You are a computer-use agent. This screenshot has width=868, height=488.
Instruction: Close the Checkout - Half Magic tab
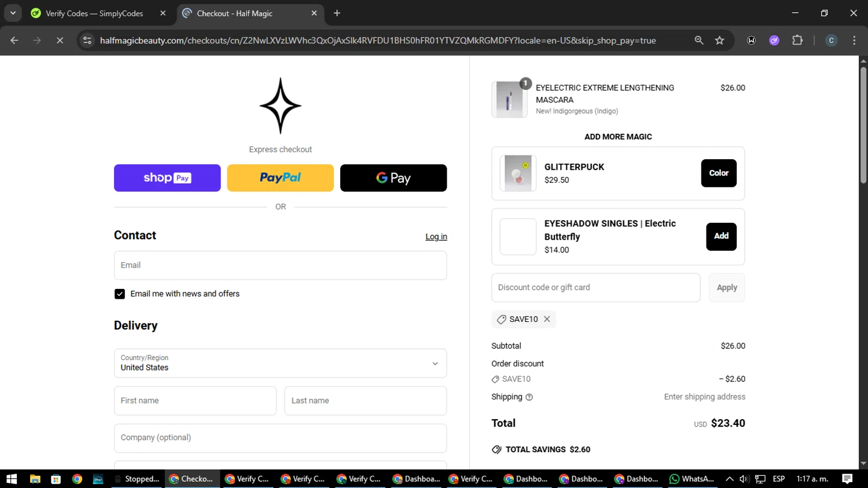coord(314,13)
